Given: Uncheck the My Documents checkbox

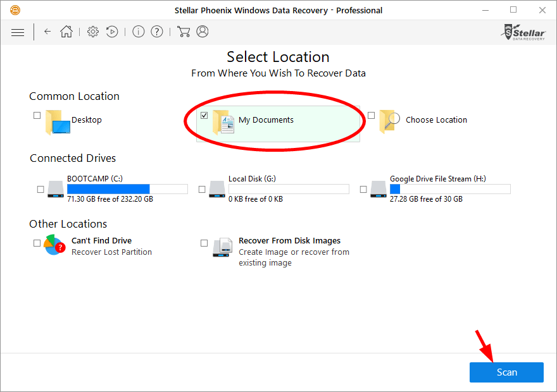Looking at the screenshot, I should click(204, 115).
